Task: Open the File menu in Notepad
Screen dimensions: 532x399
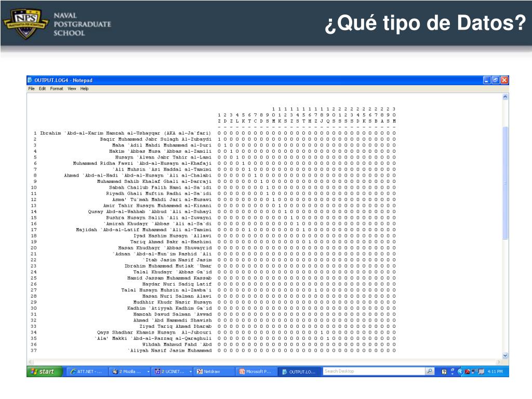Action: pos(32,88)
